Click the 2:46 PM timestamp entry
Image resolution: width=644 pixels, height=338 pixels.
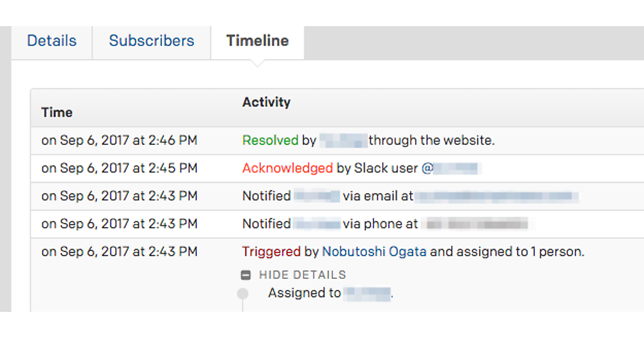[119, 141]
